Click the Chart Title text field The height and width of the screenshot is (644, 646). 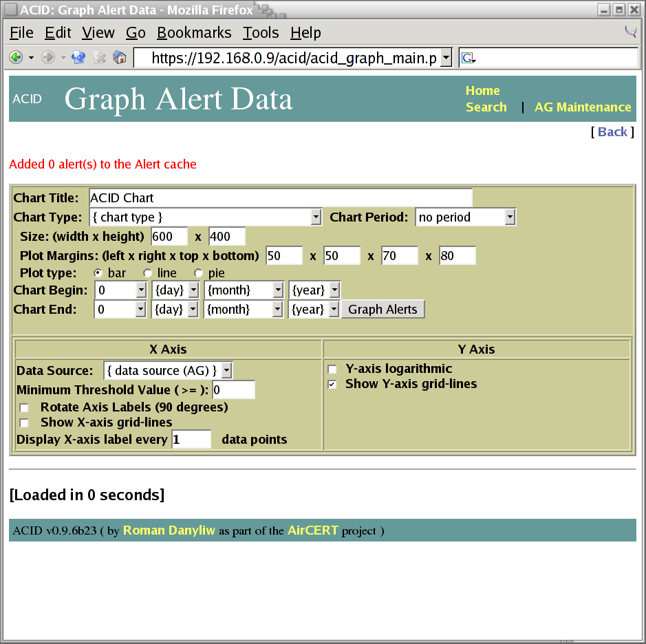[280, 198]
